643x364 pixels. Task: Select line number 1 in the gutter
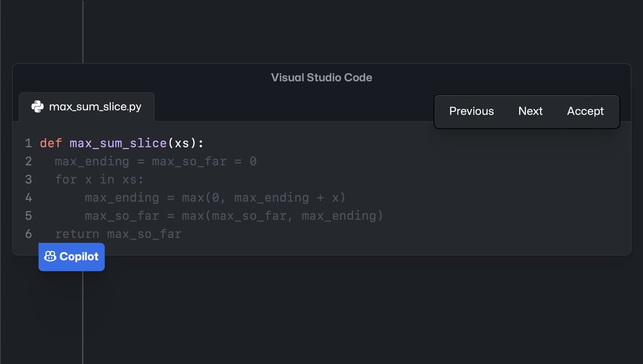tap(28, 143)
